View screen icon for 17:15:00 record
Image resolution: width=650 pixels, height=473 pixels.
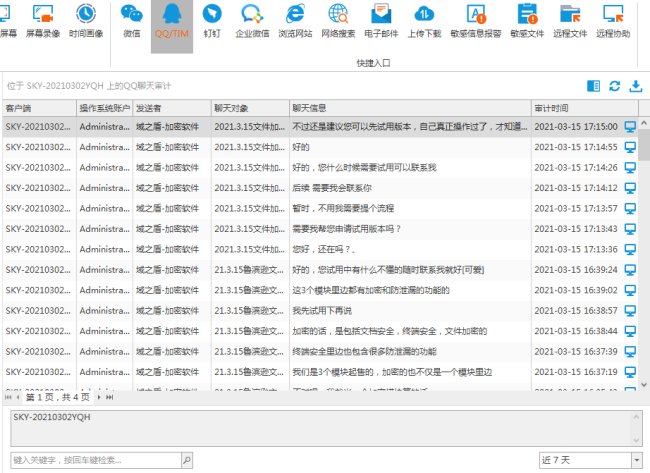pyautogui.click(x=630, y=127)
